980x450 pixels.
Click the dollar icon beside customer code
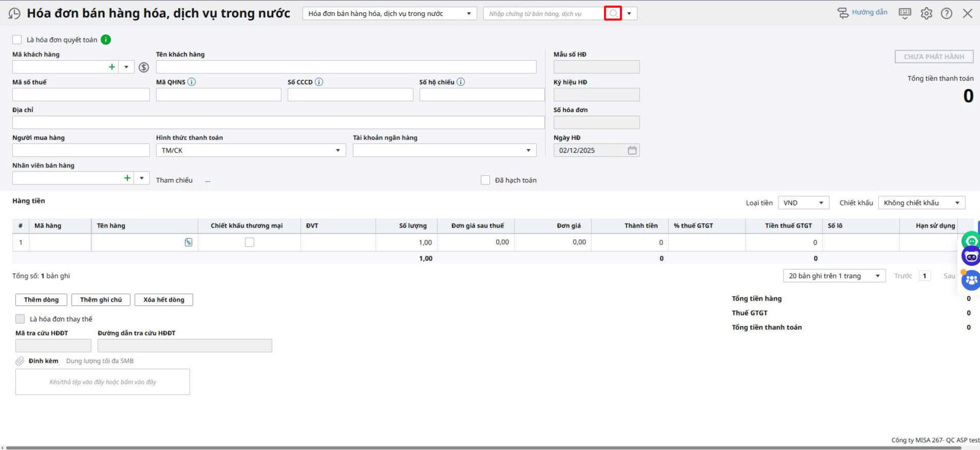pos(144,67)
